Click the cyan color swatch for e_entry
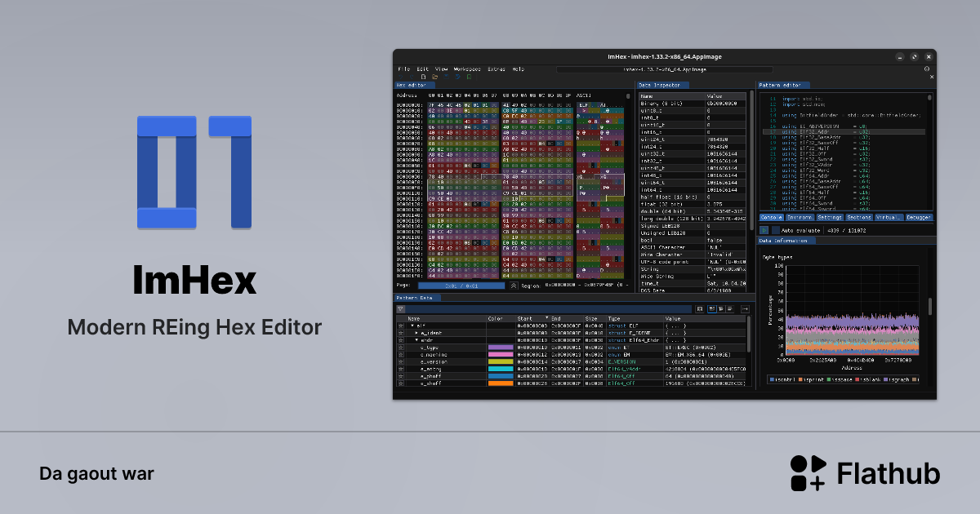Image resolution: width=980 pixels, height=514 pixels. [499, 369]
